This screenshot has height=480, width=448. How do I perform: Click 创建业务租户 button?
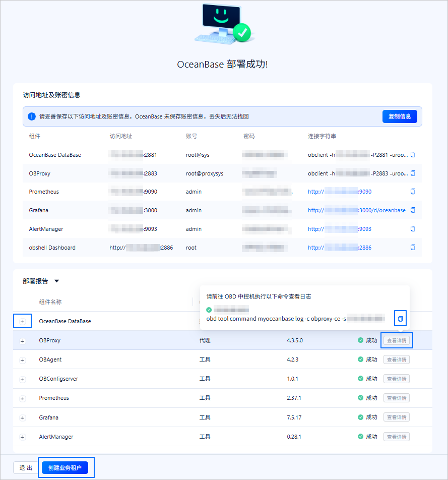[x=65, y=467]
